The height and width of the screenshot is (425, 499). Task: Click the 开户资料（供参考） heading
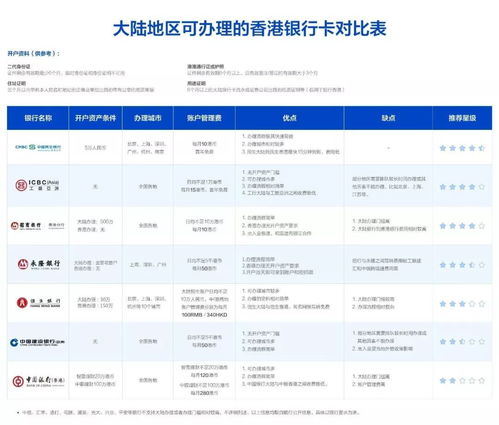34,53
